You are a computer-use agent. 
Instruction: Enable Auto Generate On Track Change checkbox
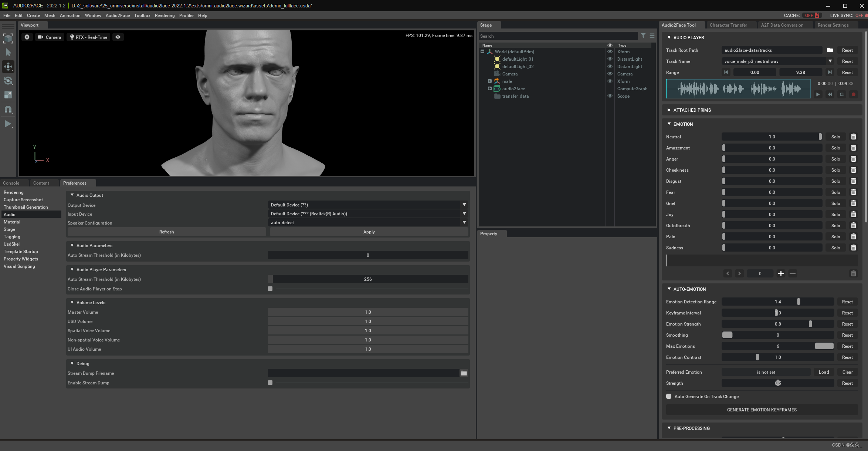[669, 396]
